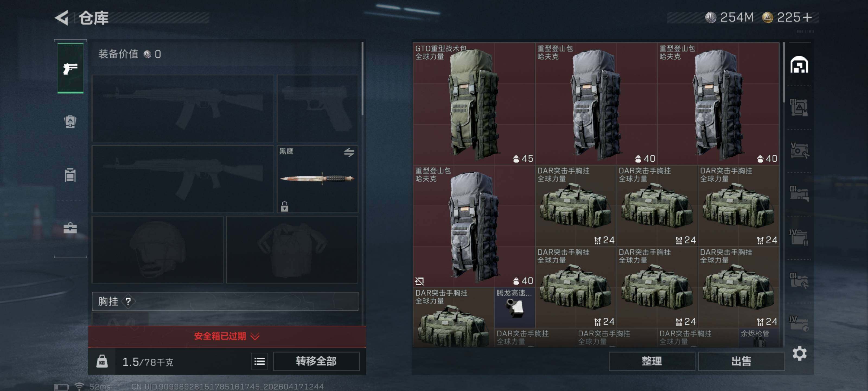Open the list view icon beside weight
Viewport: 868px width, 391px height.
coord(260,362)
